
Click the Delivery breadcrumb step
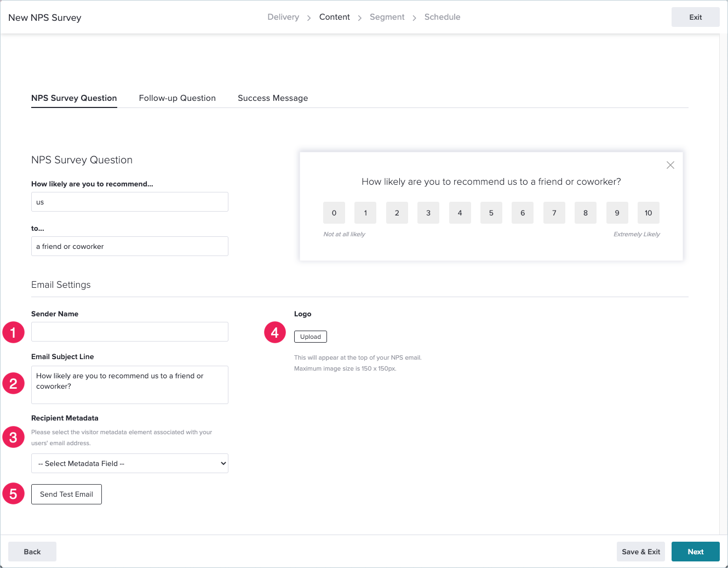283,17
